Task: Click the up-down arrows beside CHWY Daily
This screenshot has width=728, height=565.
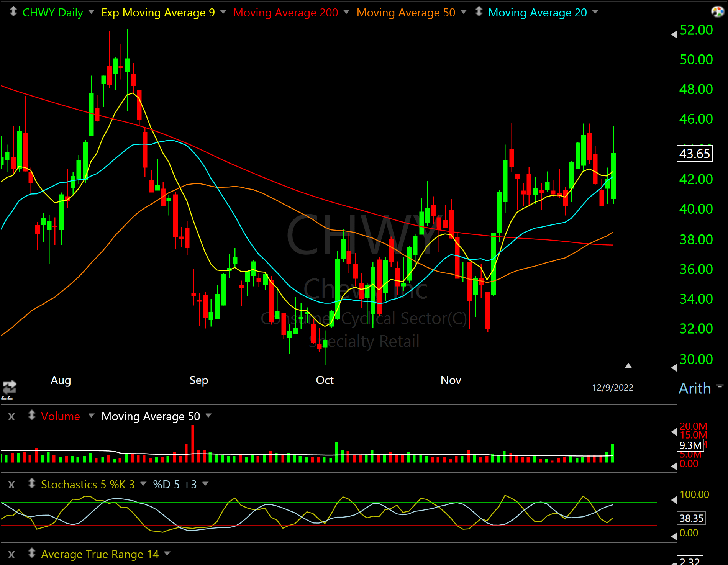Action: coord(13,12)
